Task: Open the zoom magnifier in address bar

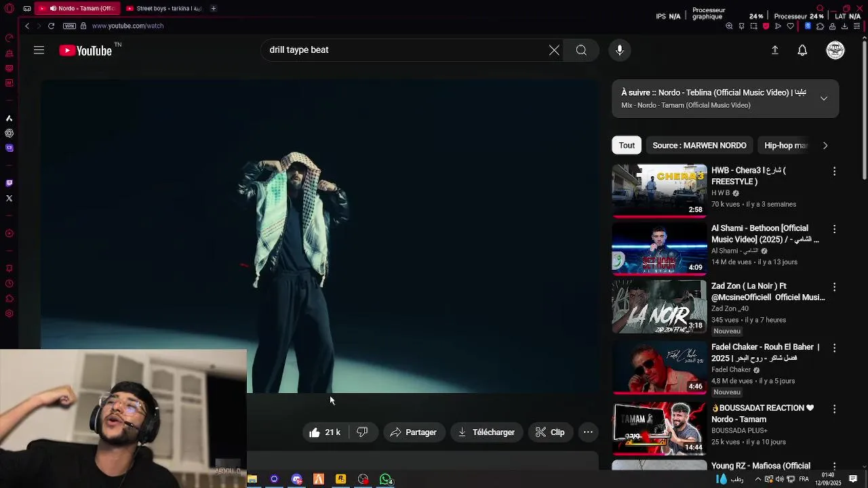Action: (x=729, y=26)
